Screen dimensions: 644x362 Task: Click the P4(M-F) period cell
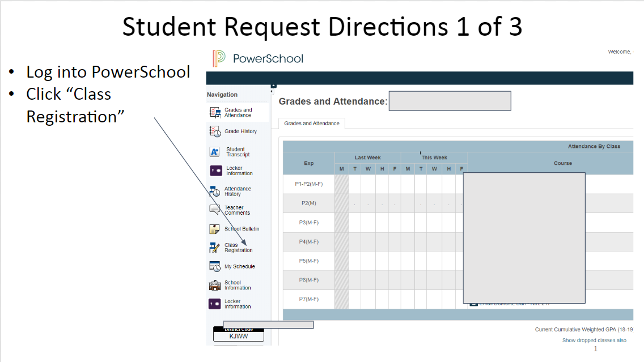pos(309,242)
